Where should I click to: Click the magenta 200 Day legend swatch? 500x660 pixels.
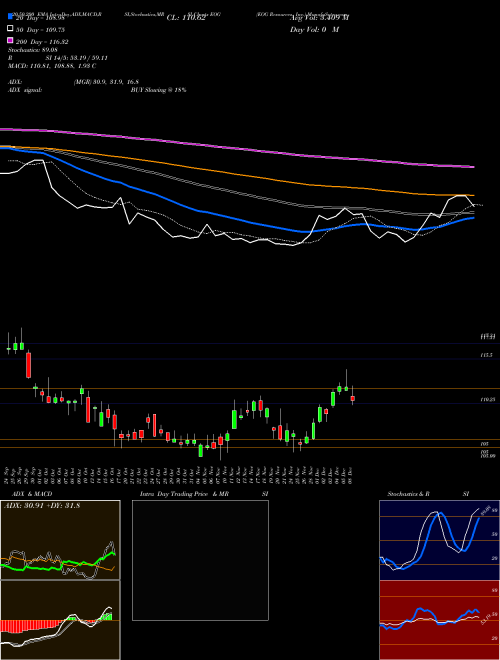[x=10, y=40]
